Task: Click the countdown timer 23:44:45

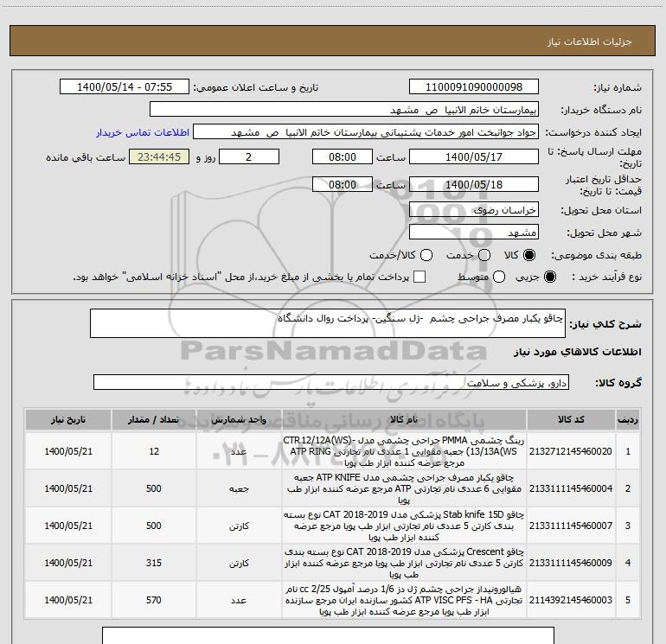Action: point(159,156)
